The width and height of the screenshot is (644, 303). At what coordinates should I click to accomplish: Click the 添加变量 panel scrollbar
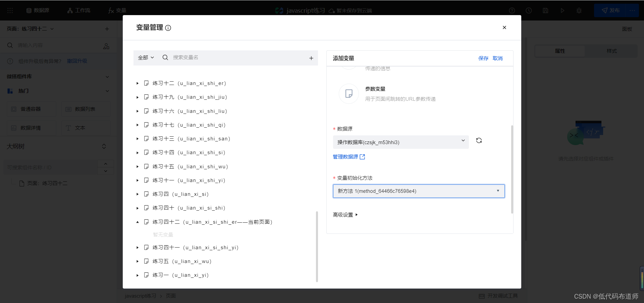click(x=512, y=170)
